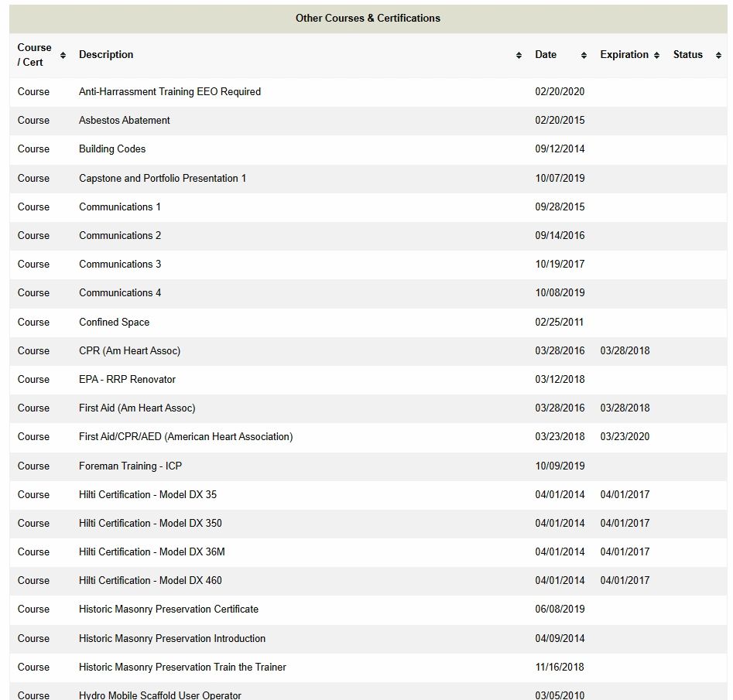
Task: Click the expiration date 03/23/2020
Action: (x=625, y=437)
